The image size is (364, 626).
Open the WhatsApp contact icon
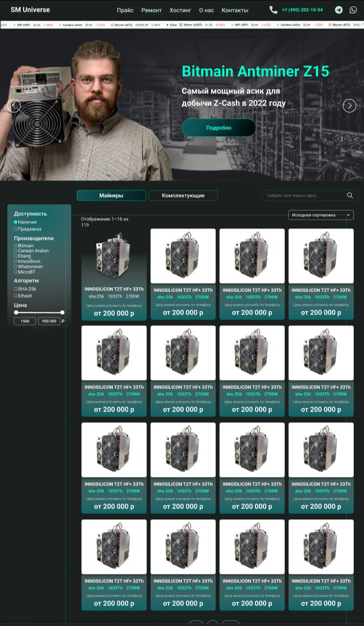pos(353,10)
